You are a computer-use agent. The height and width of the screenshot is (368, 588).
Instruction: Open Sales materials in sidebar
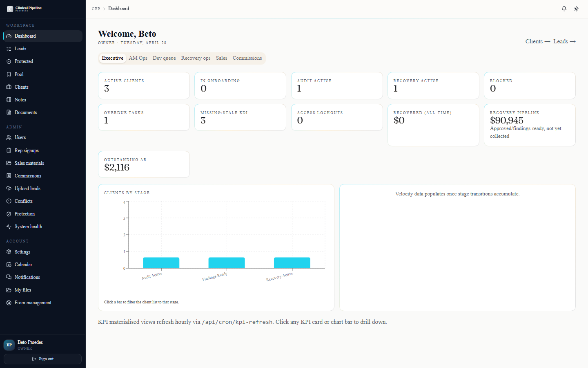[43, 163]
